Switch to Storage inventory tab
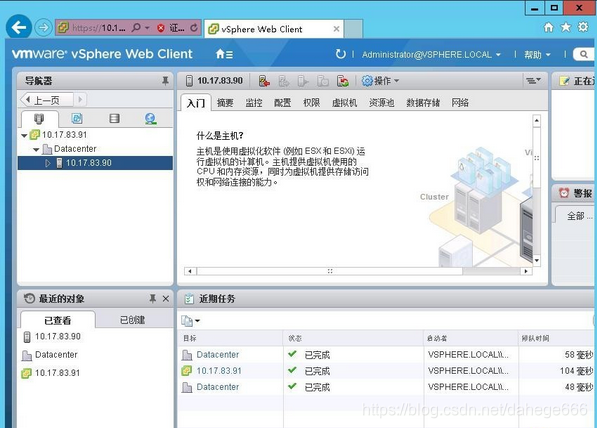 114,118
